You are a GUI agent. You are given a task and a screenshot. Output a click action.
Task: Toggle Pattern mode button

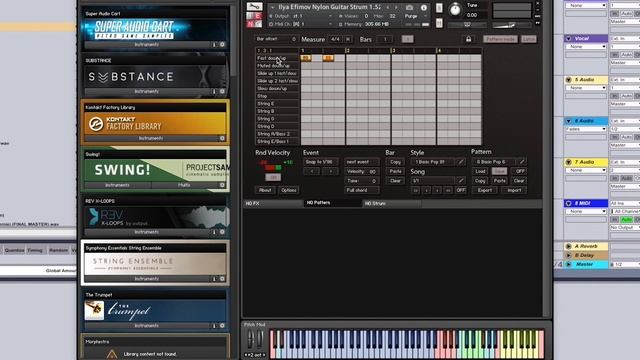500,39
